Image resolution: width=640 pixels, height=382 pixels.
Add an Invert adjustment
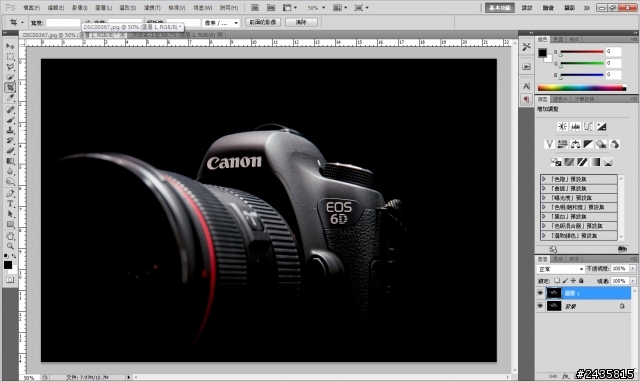coord(556,162)
